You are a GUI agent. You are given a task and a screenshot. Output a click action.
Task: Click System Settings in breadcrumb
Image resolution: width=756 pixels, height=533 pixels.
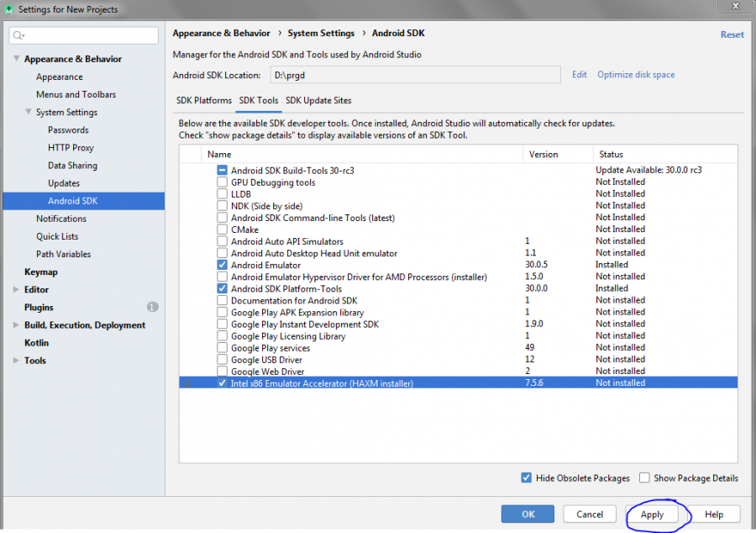click(321, 33)
